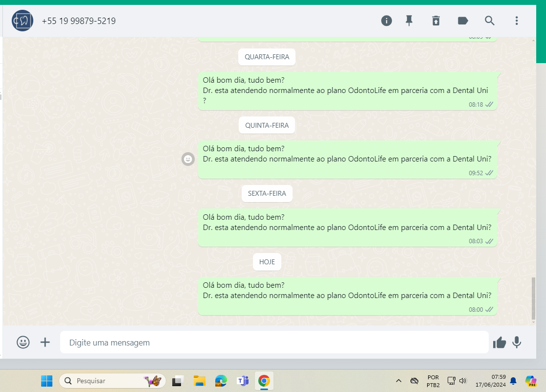Image resolution: width=546 pixels, height=392 pixels.
Task: Select the message sent at 08:18
Action: [347, 92]
